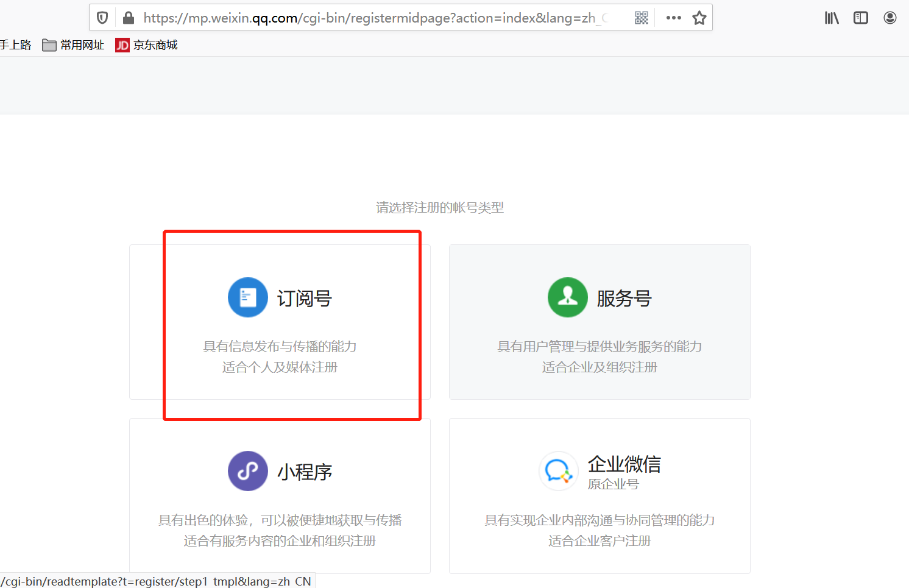Click text 具有信息发布与传播的能力
This screenshot has height=588, width=909.
pyautogui.click(x=280, y=347)
